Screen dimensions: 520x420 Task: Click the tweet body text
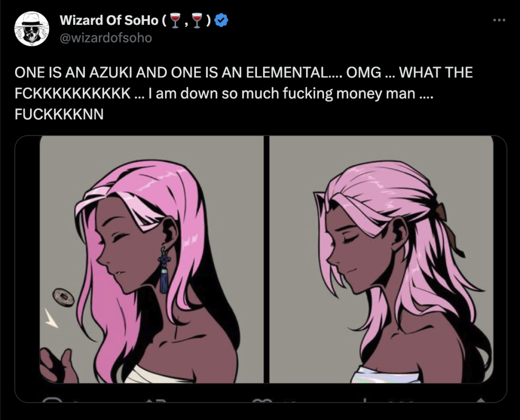[244, 93]
